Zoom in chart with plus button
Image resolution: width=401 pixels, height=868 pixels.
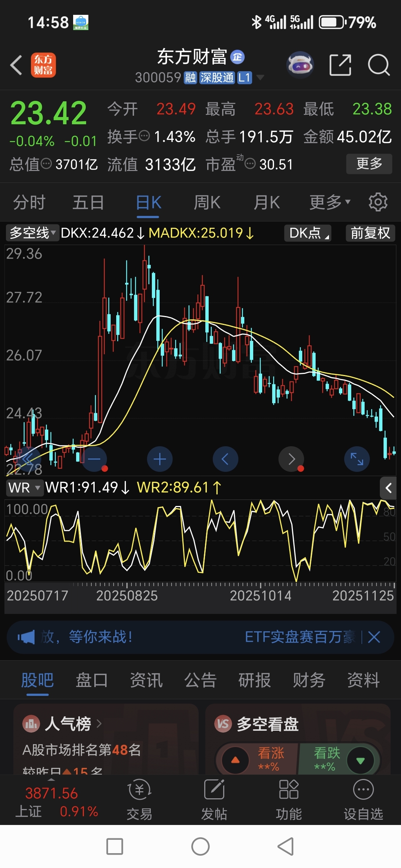click(x=160, y=459)
